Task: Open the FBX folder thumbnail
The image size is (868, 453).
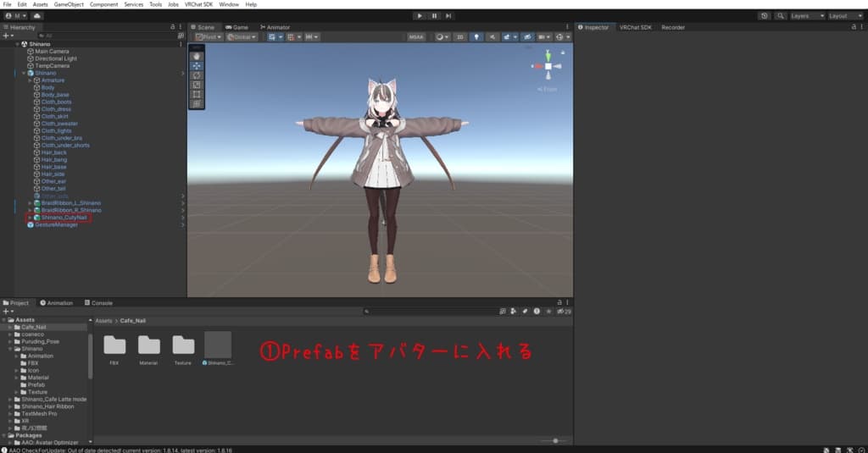Action: (x=114, y=345)
